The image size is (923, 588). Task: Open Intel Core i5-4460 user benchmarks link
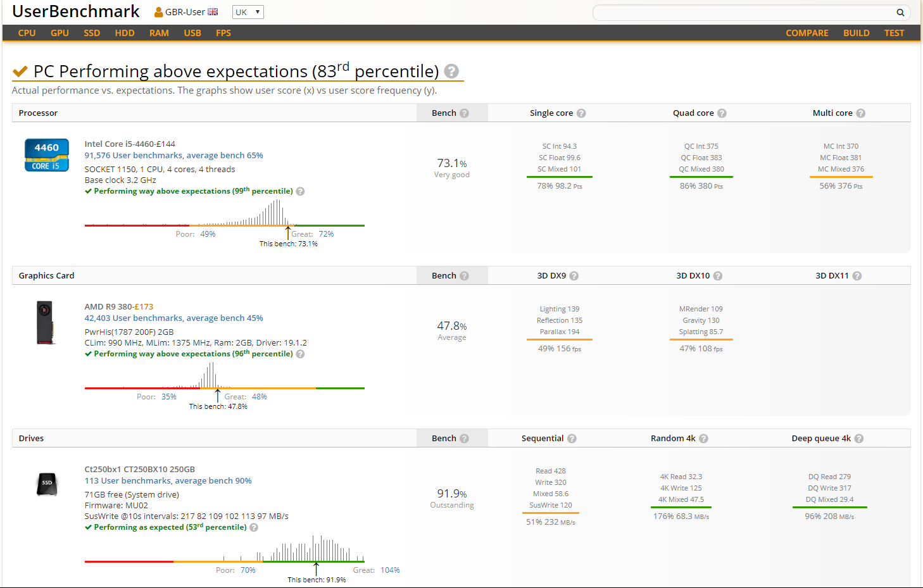click(x=173, y=156)
